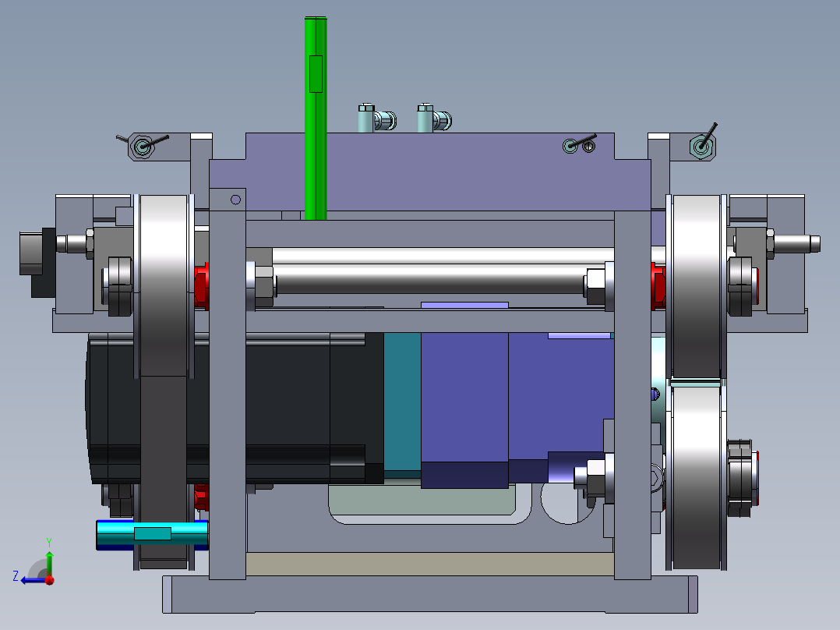Viewport: 840px width, 630px height.
Task: Select the top-right hex nut with cotter pin
Action: click(702, 145)
